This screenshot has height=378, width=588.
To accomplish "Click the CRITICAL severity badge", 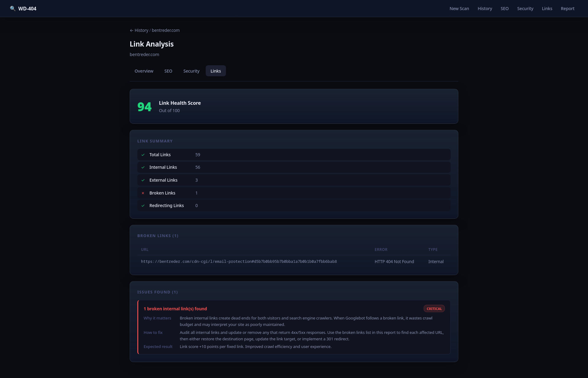I will click(434, 309).
